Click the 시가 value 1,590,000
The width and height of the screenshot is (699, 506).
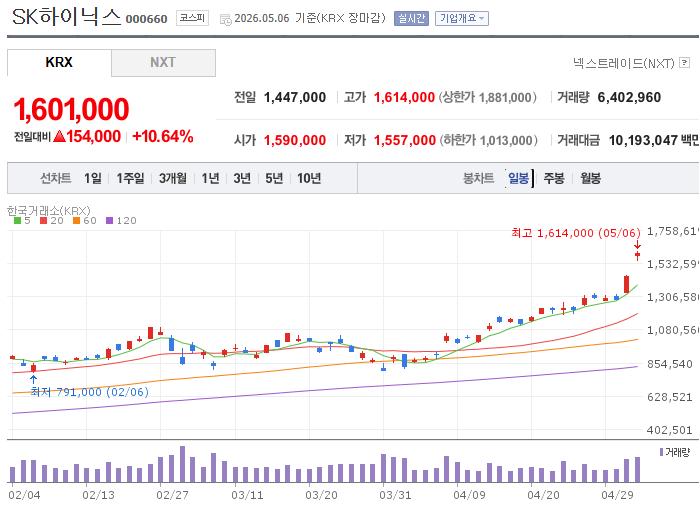point(295,140)
